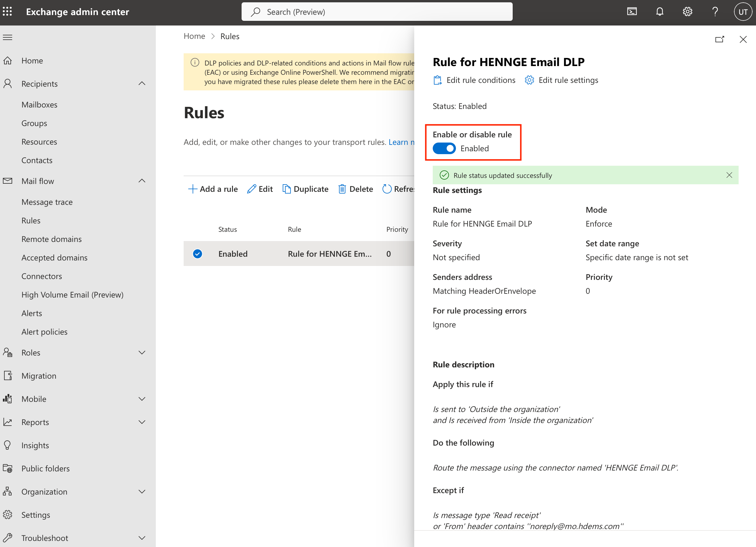This screenshot has width=756, height=547.
Task: Collapse the Mail flow section chevron
Action: (142, 181)
